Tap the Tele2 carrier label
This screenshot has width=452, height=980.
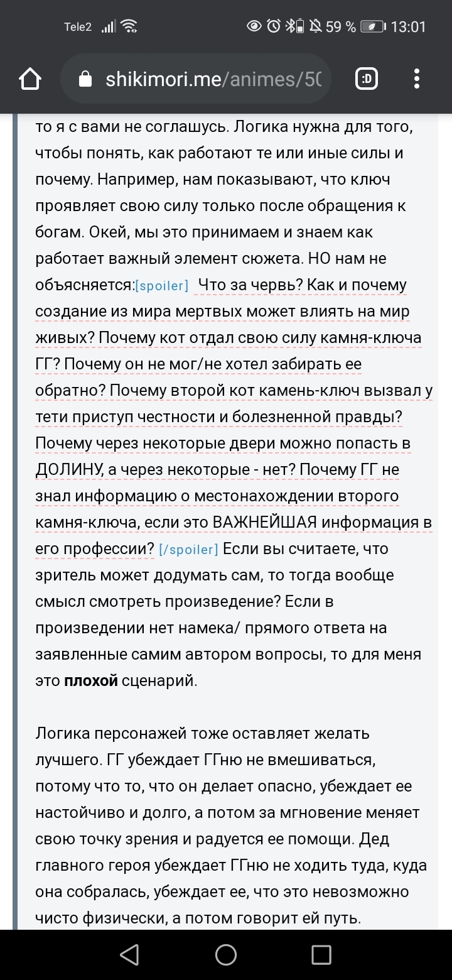pos(78,26)
